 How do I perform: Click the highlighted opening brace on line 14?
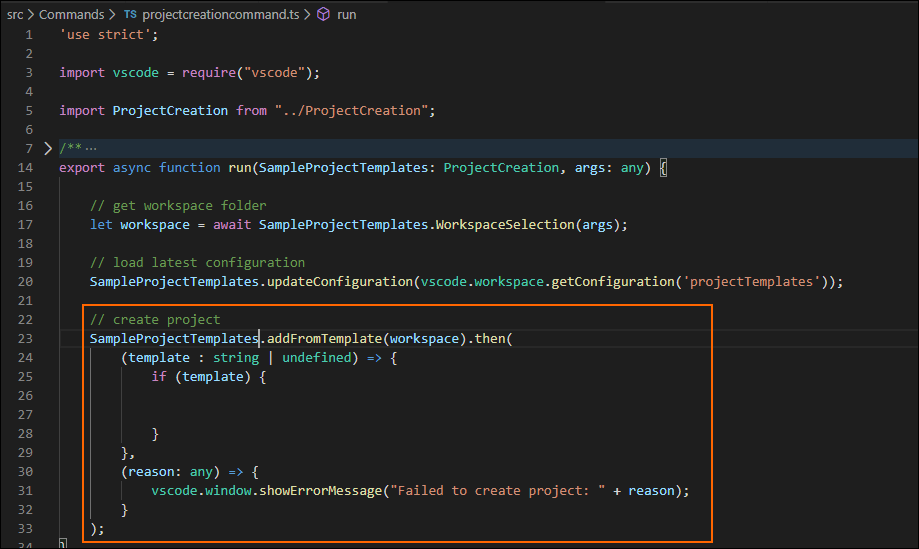point(662,167)
